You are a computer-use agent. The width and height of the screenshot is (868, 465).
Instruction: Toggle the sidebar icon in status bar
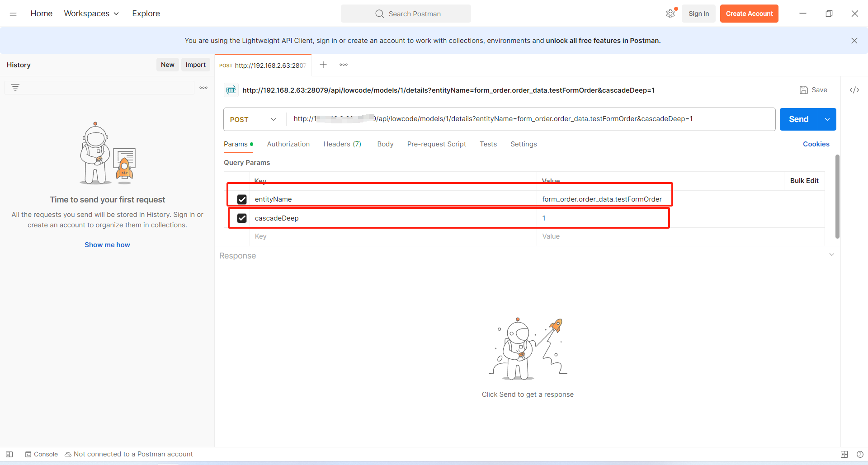tap(9, 454)
